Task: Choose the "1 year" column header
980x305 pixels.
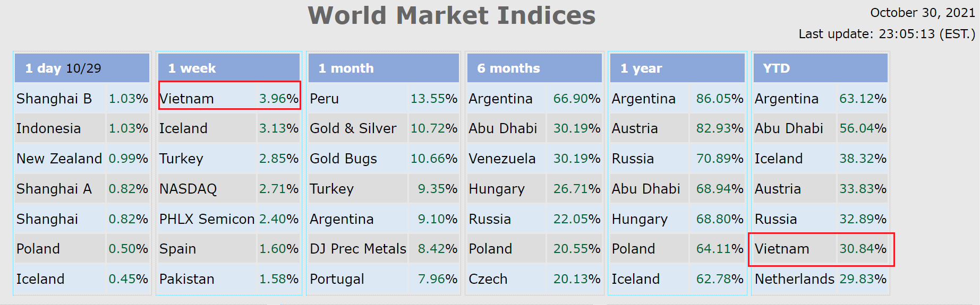Action: click(x=641, y=68)
